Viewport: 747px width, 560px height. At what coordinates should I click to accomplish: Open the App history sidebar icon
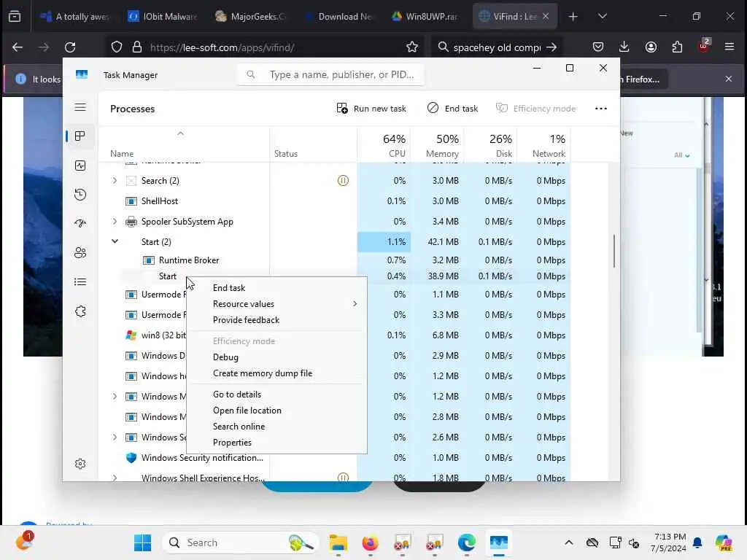(80, 194)
